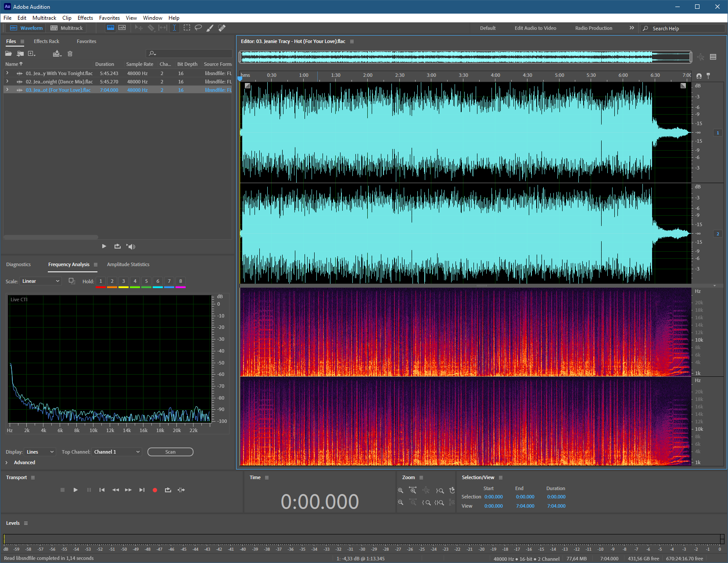
Task: Switch to the Effects Rack tab
Action: (47, 41)
